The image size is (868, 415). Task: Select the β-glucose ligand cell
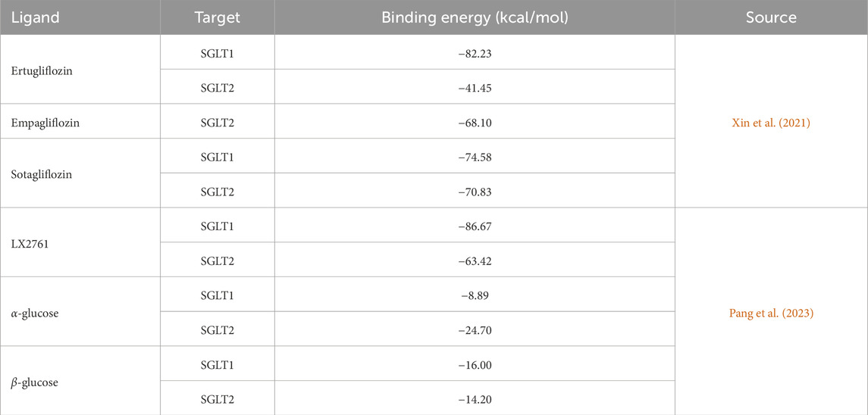coord(34,382)
